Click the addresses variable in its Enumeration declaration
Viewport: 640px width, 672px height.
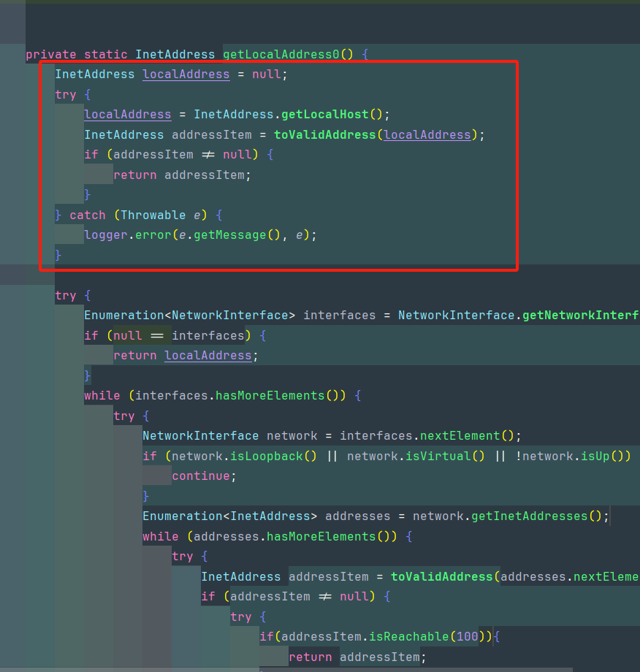[x=357, y=516]
